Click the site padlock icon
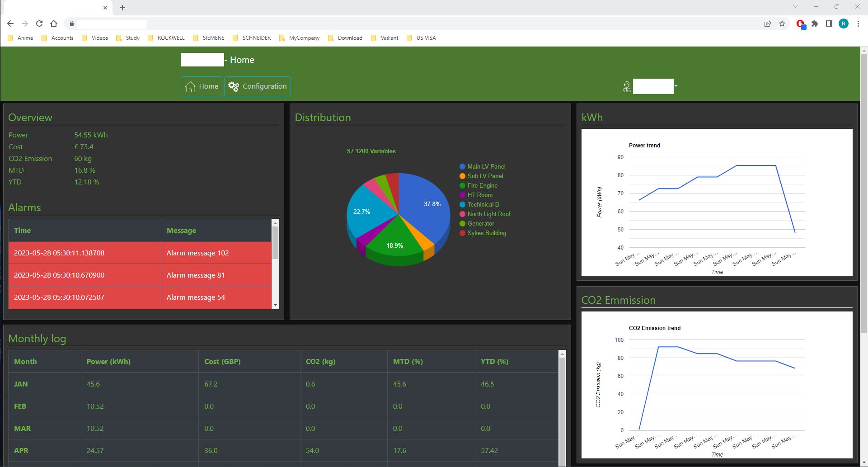The height and width of the screenshot is (467, 868). pos(71,24)
